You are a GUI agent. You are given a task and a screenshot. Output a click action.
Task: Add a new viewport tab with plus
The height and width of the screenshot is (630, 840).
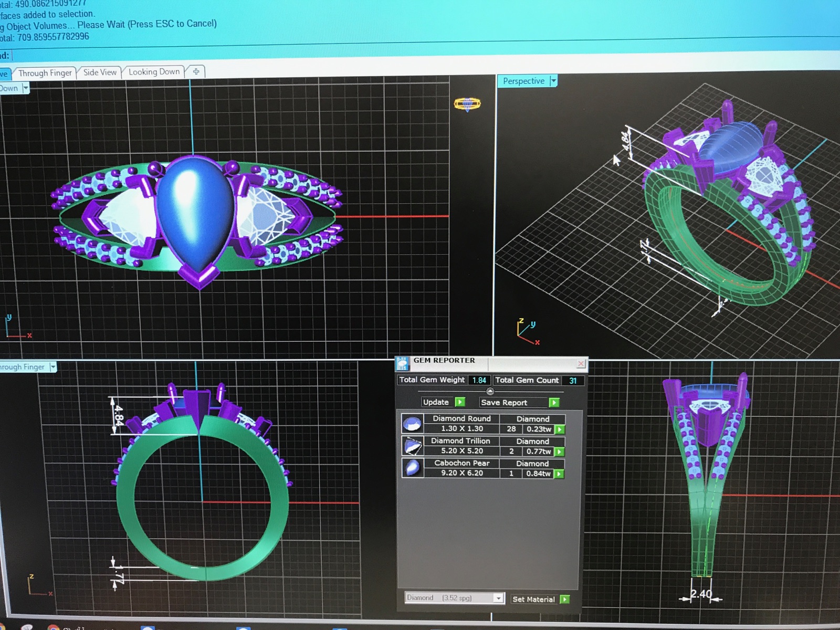(196, 71)
